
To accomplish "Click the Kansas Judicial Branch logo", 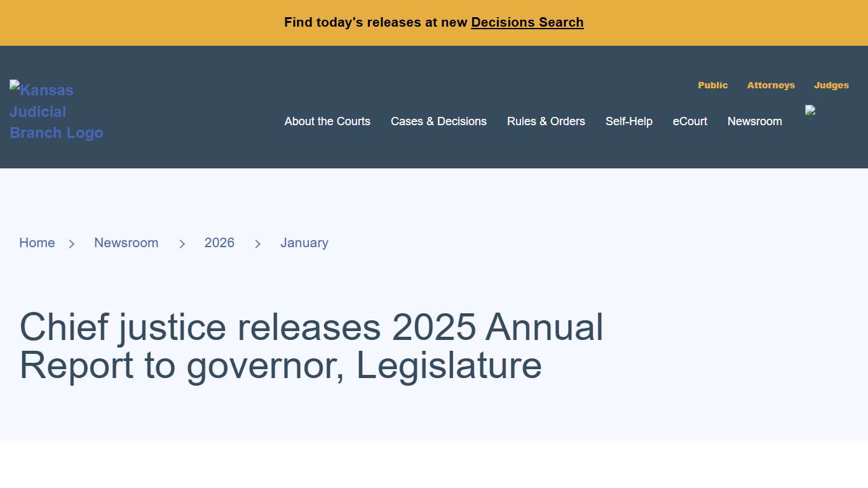I will (56, 111).
